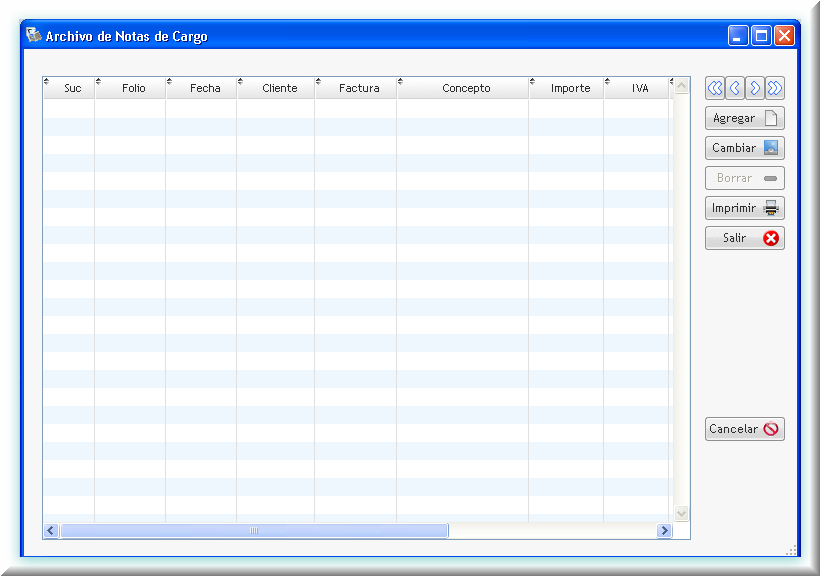Sort by the IVA column header
The height and width of the screenshot is (576, 820).
(636, 88)
